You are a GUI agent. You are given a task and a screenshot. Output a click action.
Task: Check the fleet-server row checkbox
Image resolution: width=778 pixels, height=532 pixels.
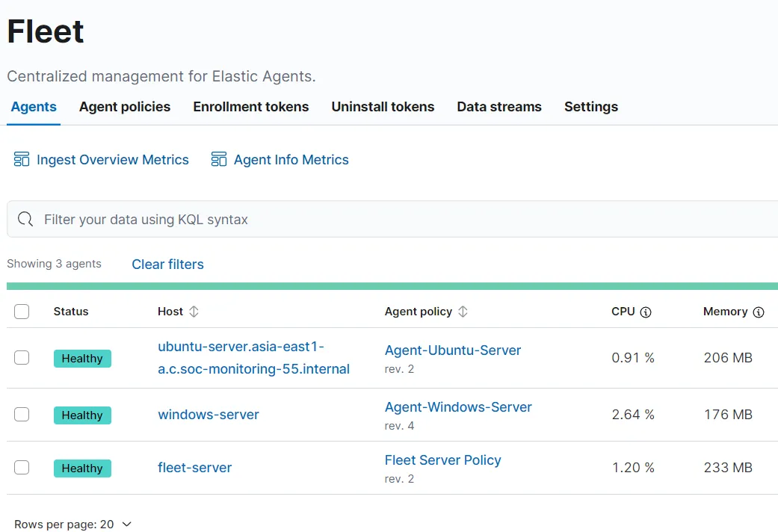(x=22, y=468)
